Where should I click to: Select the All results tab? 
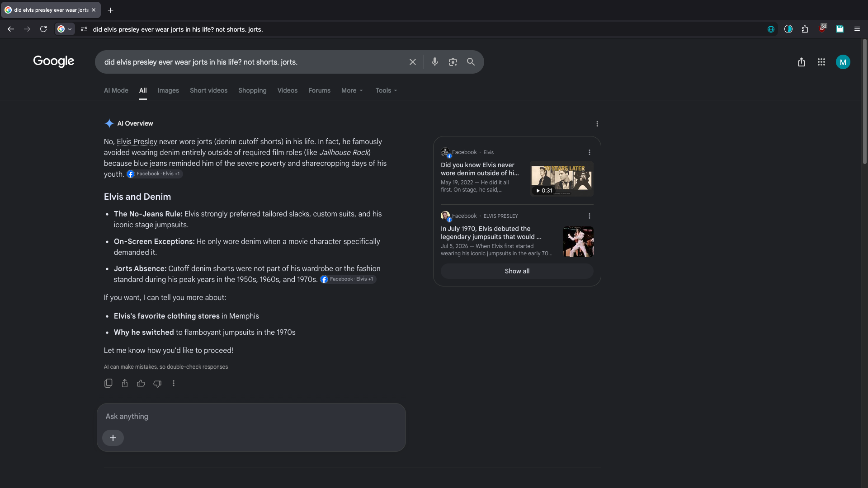[x=143, y=90]
